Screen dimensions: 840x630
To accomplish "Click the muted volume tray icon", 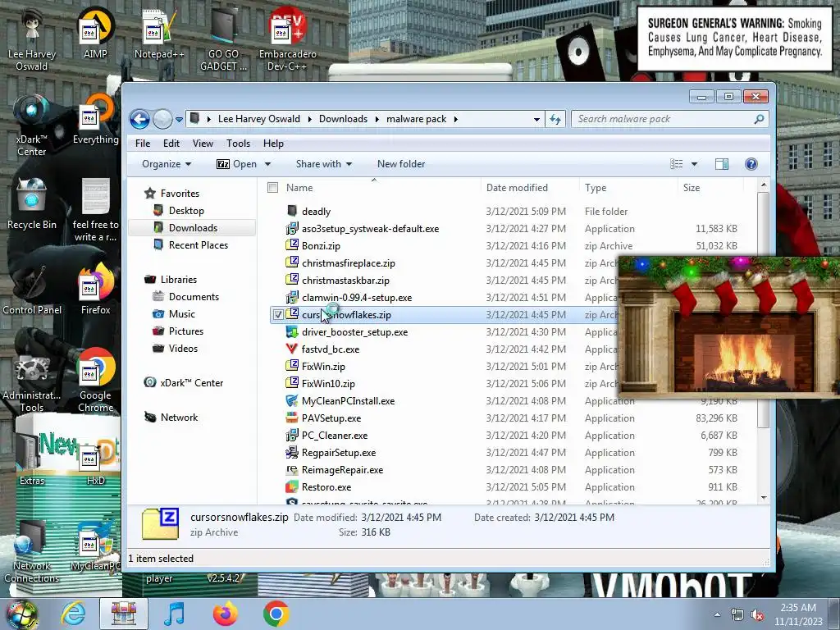I will tap(757, 614).
